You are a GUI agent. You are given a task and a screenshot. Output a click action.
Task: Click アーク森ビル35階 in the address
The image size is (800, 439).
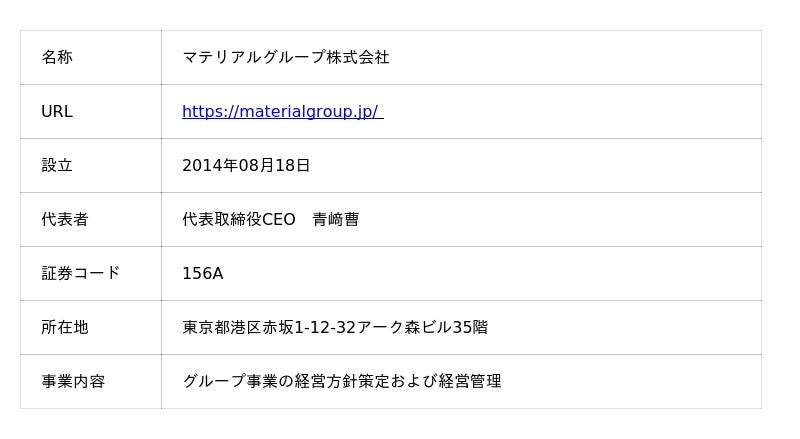click(x=422, y=328)
